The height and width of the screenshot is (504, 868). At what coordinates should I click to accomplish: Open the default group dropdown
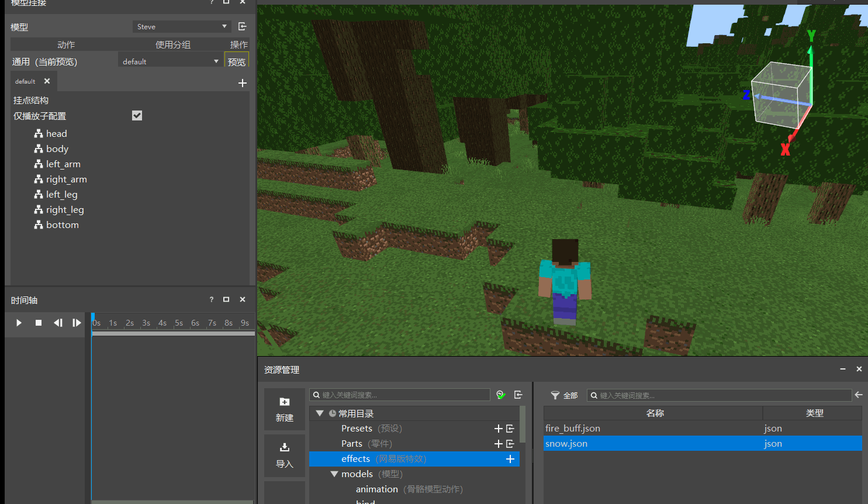pos(171,61)
